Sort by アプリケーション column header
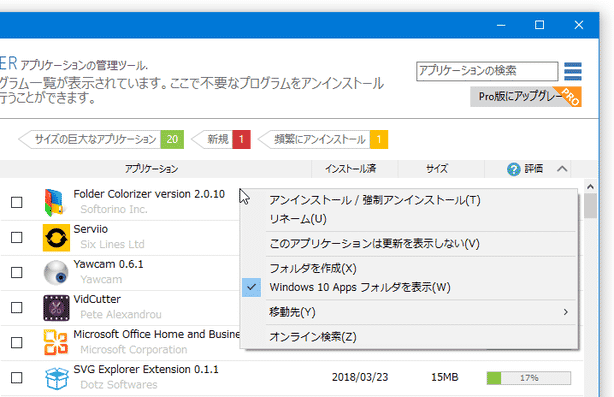Viewport: 614px width, 397px height. tap(152, 169)
